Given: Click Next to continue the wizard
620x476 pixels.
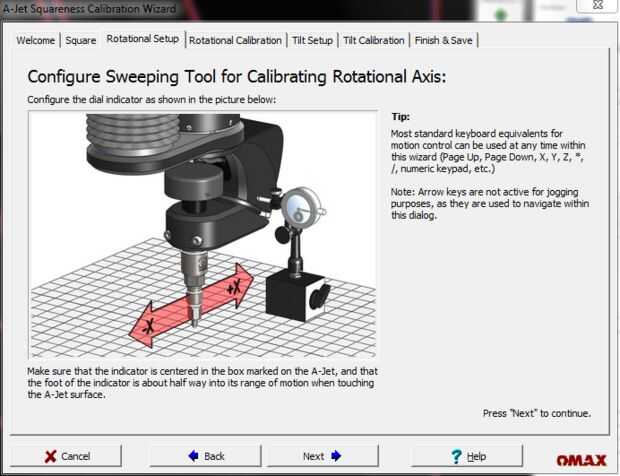Looking at the screenshot, I should (322, 456).
